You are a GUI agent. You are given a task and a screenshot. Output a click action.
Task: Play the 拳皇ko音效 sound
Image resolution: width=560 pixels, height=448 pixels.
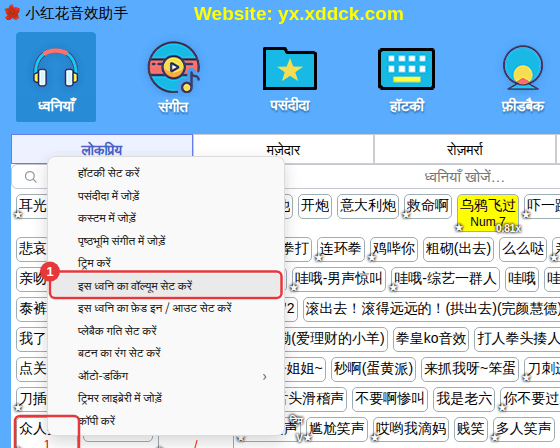[431, 339]
